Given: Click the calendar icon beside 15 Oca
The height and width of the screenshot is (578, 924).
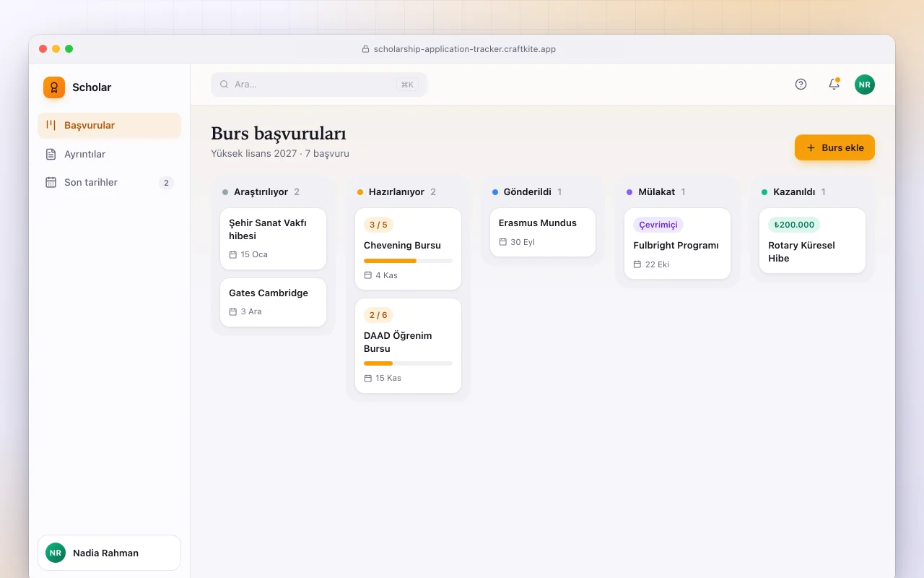Looking at the screenshot, I should coord(233,254).
